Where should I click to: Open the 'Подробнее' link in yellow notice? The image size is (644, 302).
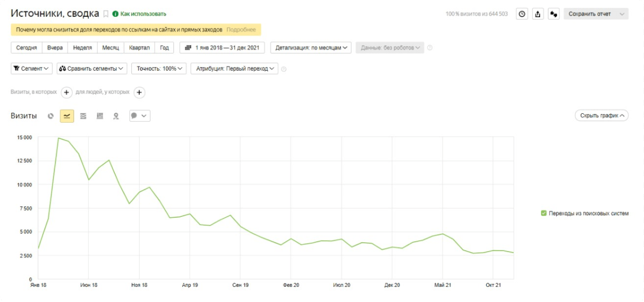click(x=241, y=30)
